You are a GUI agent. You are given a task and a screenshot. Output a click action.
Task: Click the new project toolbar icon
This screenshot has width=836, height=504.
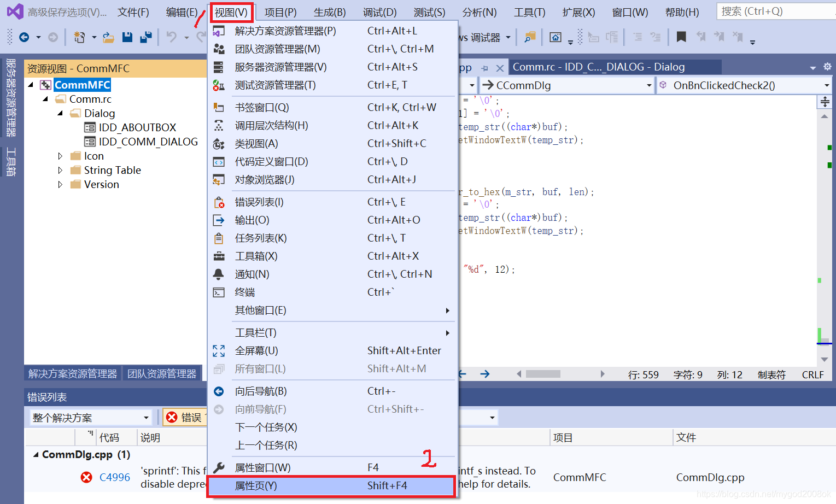[80, 37]
